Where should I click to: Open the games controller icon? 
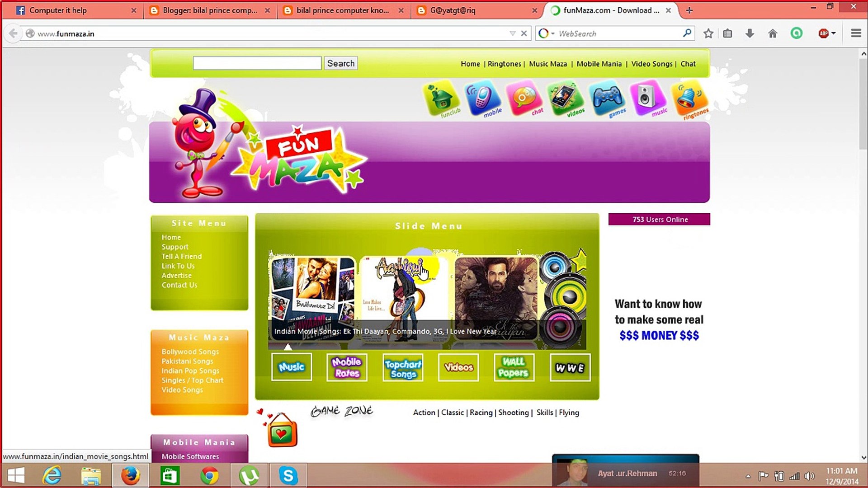click(607, 97)
